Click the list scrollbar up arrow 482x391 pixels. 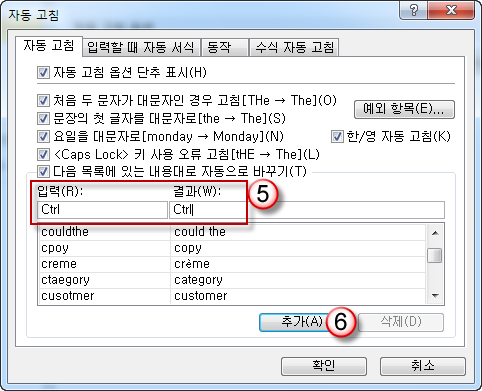435,233
